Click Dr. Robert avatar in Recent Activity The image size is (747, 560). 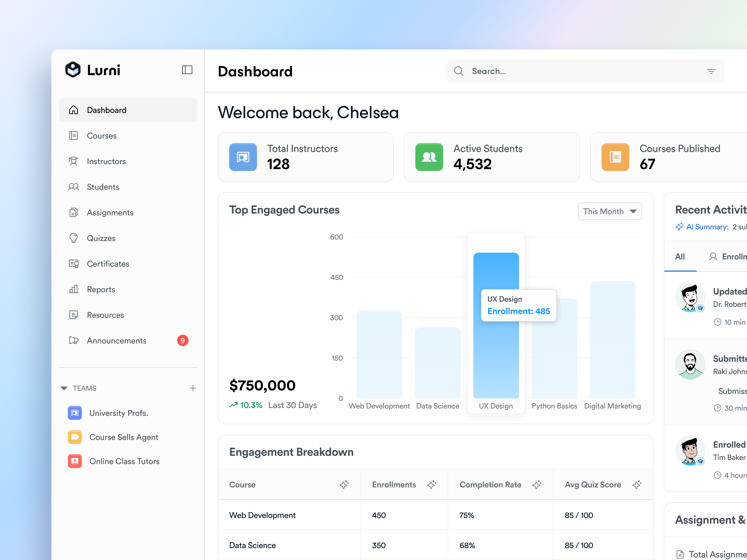pos(690,297)
